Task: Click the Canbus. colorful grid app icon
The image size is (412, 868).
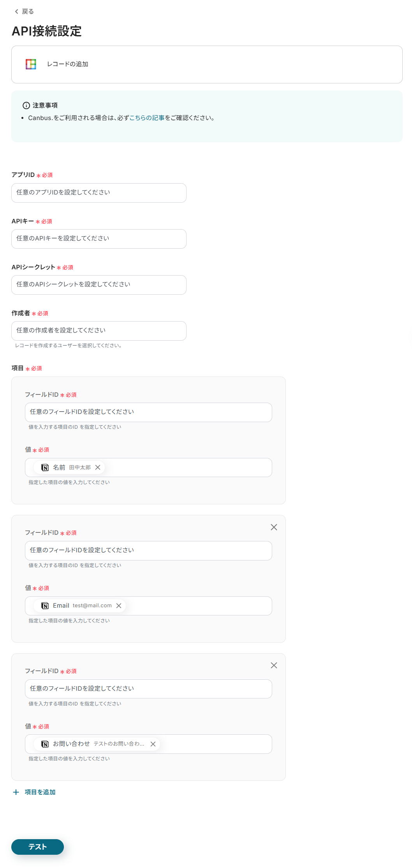Action: pos(31,64)
